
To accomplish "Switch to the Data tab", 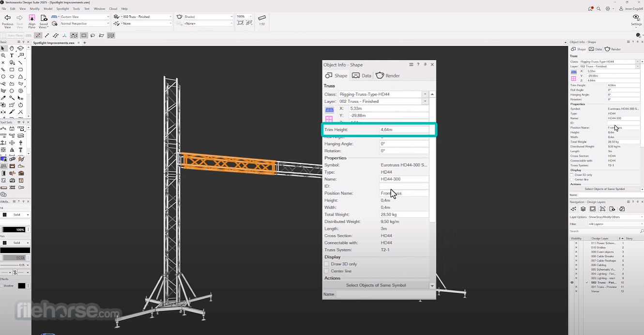I will click(362, 76).
